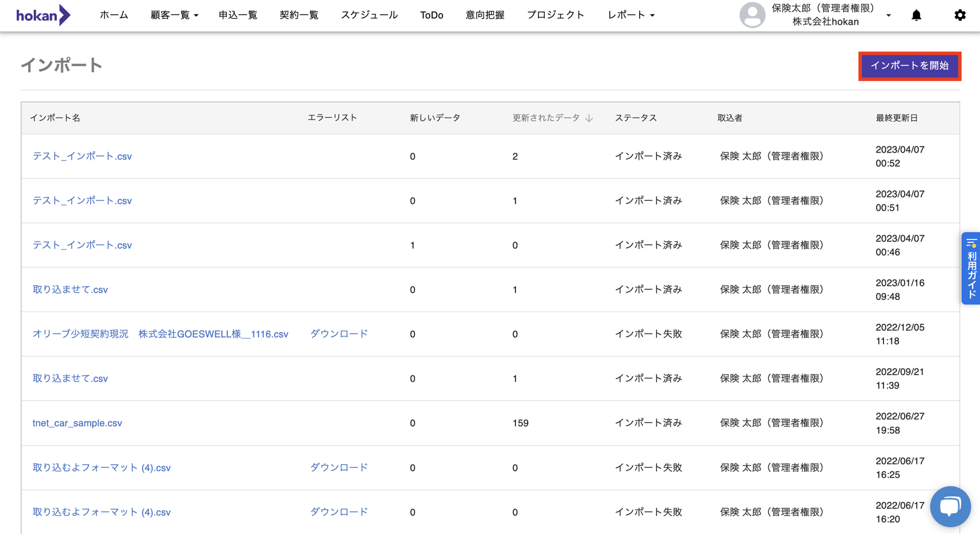Open the user account dropdown arrow
Viewport: 980px width, 534px height.
click(888, 15)
